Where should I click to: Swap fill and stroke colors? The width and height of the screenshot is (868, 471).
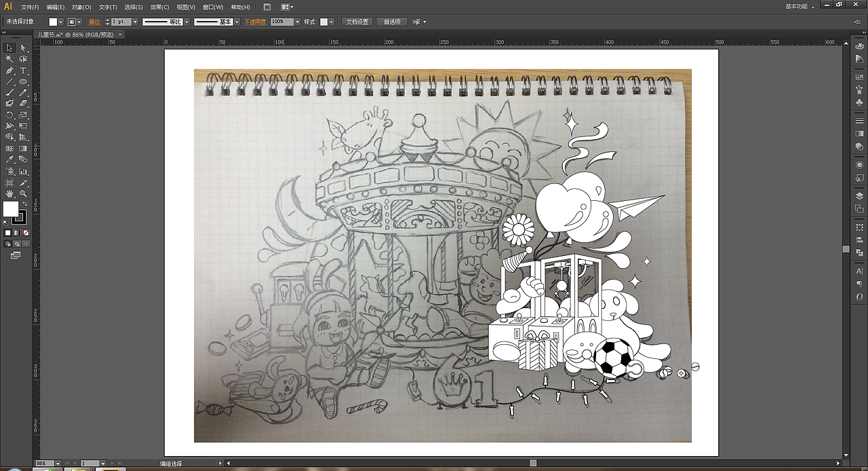(25, 202)
